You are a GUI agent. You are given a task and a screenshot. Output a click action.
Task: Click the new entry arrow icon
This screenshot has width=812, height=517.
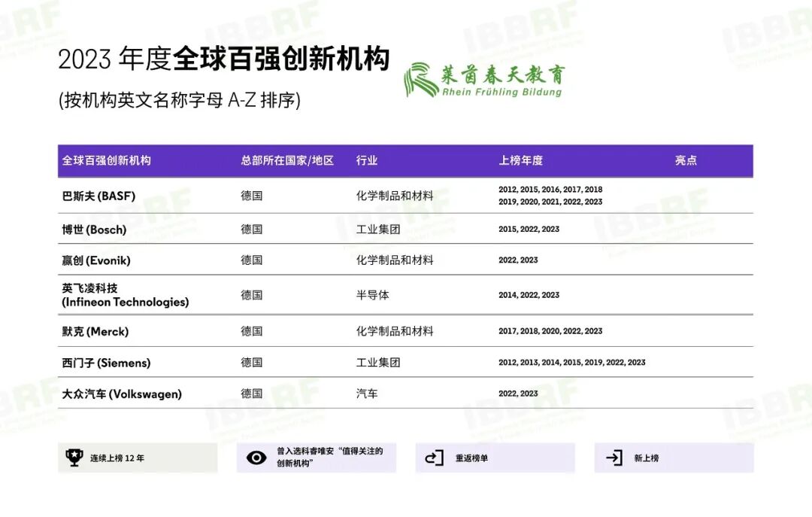coord(614,458)
